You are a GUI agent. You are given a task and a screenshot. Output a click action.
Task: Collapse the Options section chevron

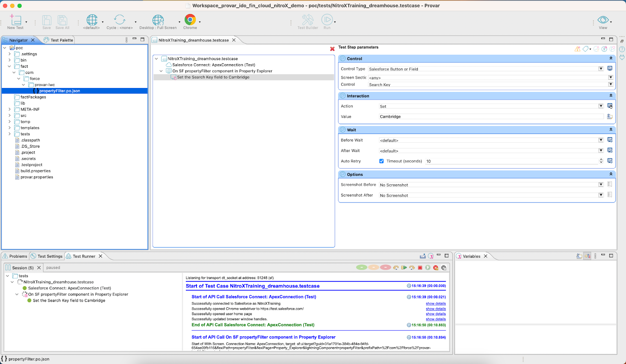point(611,174)
